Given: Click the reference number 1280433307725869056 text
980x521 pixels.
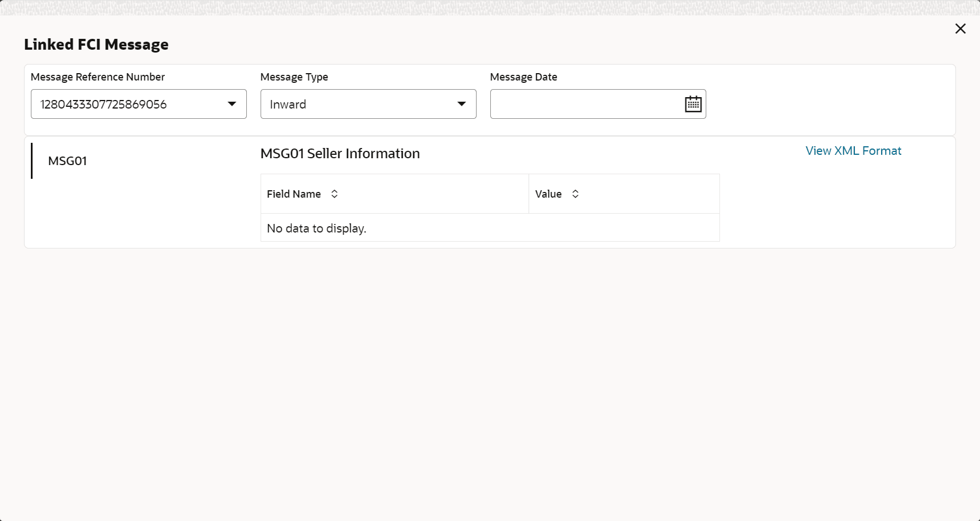Looking at the screenshot, I should click(103, 105).
